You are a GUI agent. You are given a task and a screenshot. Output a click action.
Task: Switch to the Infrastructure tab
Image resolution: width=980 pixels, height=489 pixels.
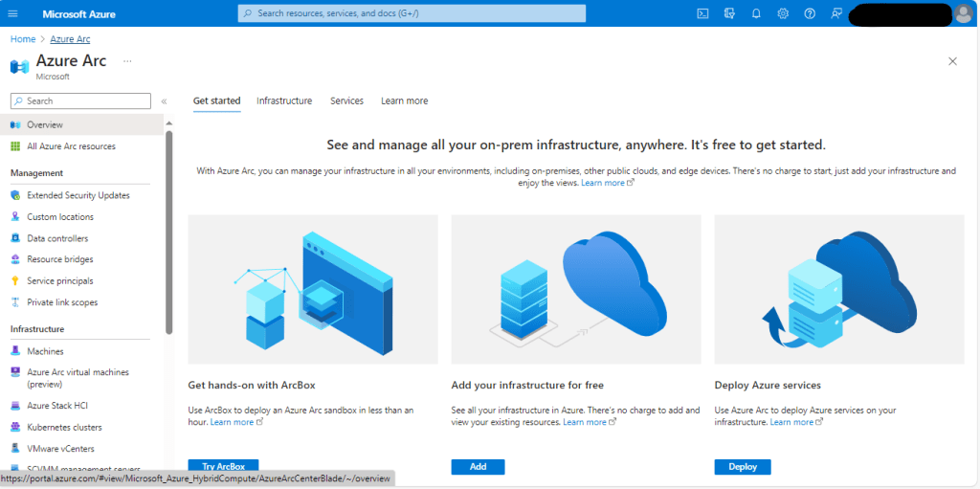284,100
